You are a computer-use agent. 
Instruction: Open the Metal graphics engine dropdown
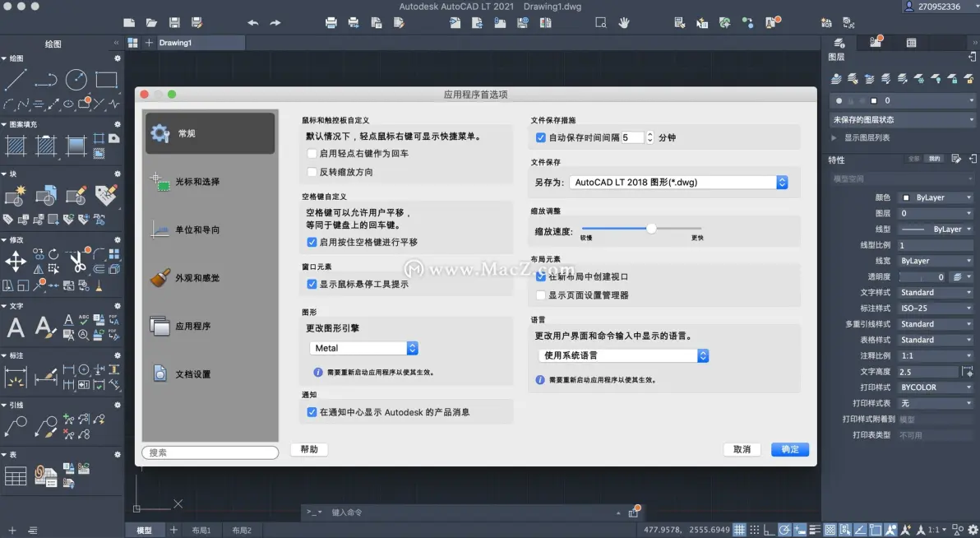[x=363, y=349]
